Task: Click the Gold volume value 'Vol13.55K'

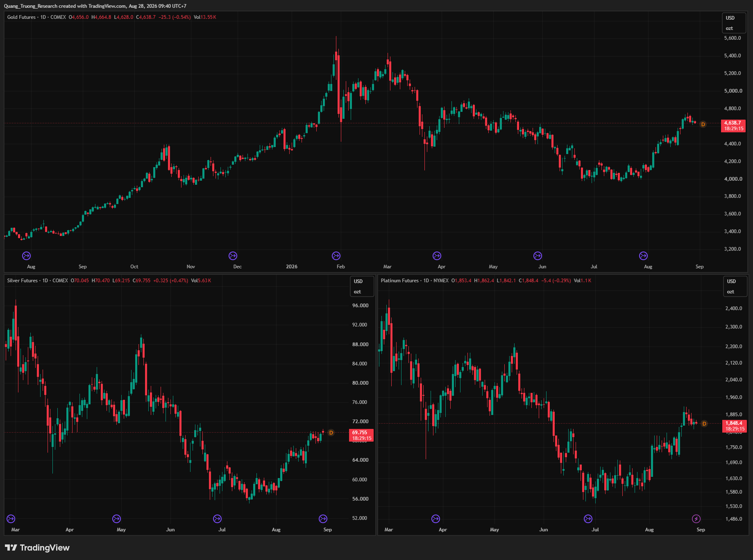Action: coord(205,17)
